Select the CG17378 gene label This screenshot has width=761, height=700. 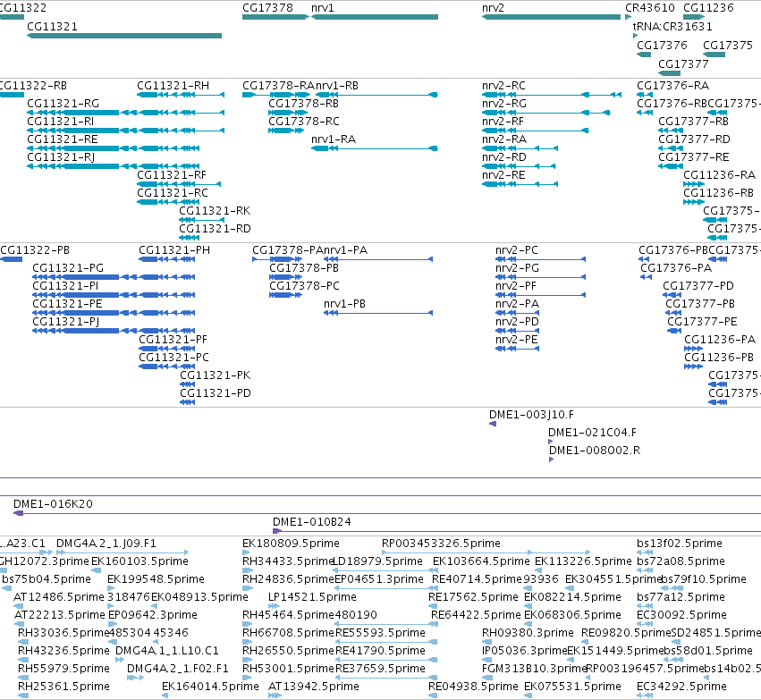point(268,8)
